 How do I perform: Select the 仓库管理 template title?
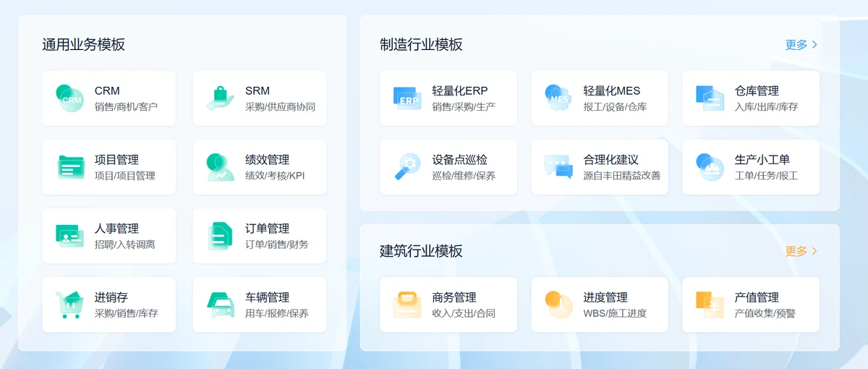757,91
